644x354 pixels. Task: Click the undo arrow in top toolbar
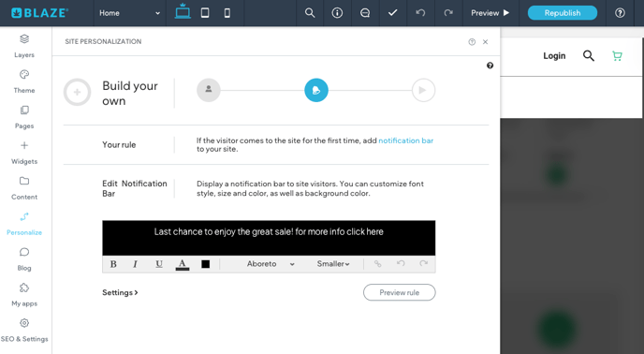coord(420,13)
